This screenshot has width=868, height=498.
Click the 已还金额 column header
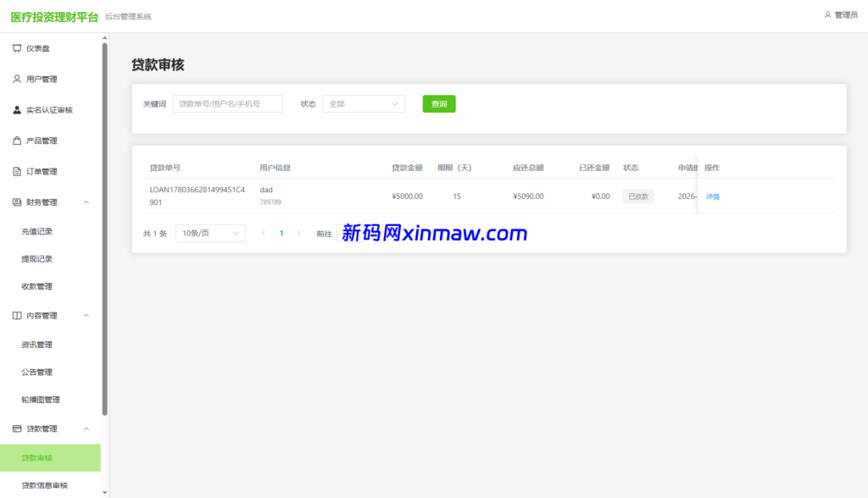594,168
